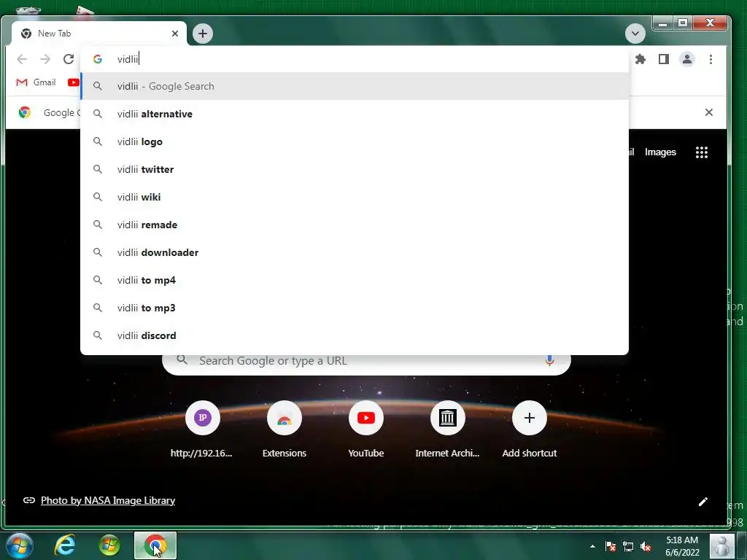Open the Extensions shortcut tile
The height and width of the screenshot is (560, 747).
285,429
